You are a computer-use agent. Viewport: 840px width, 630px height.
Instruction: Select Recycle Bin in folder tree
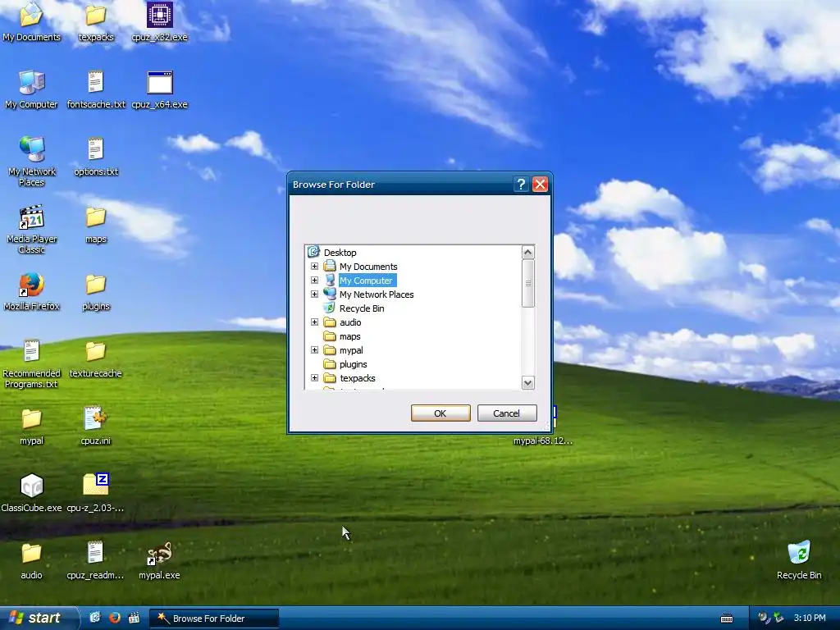(x=362, y=308)
